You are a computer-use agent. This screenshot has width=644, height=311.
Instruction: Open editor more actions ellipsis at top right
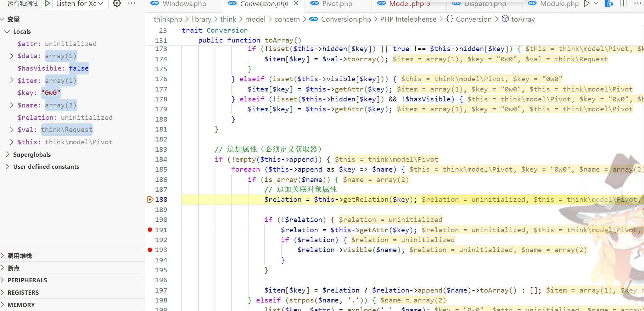point(637,4)
